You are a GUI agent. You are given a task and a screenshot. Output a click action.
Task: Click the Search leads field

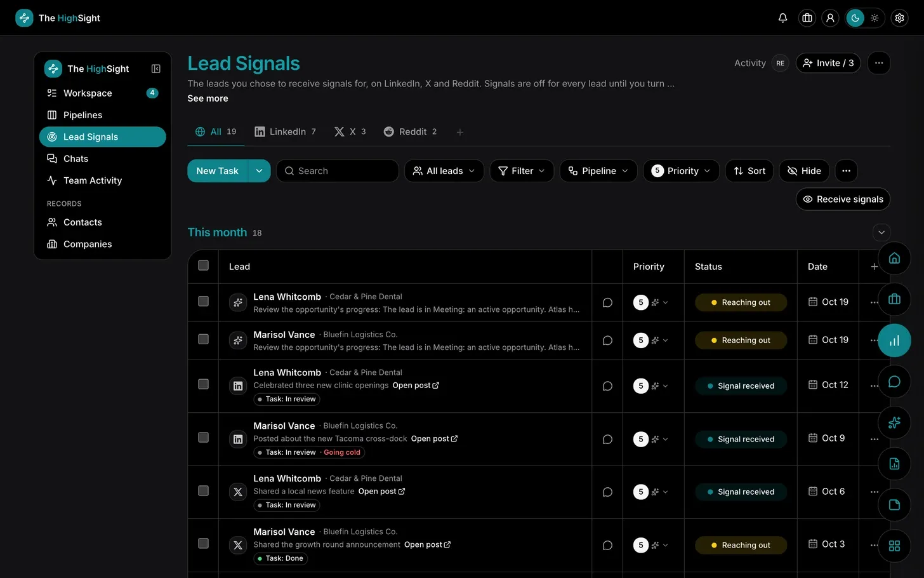click(x=338, y=171)
